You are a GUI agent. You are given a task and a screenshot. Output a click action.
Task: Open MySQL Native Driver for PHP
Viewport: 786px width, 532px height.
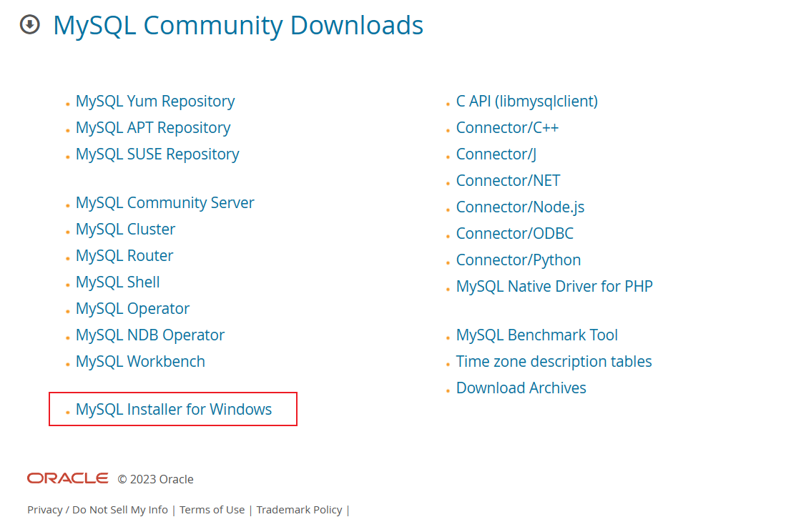coord(554,287)
